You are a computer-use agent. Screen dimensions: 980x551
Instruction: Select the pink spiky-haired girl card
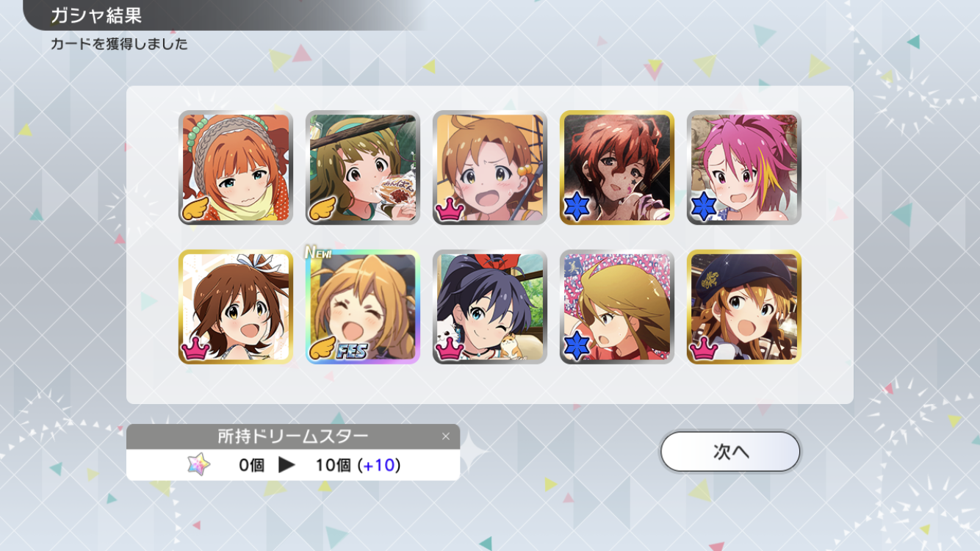744,168
